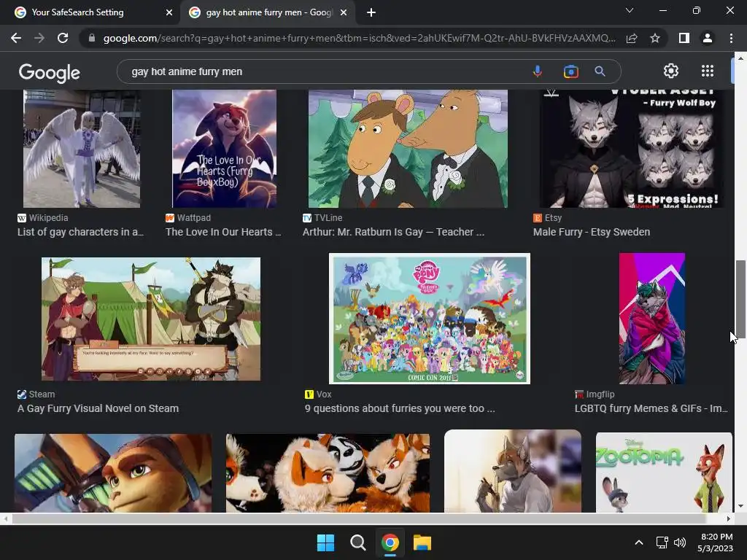Click the Etsy source label
This screenshot has height=560, width=747.
(x=547, y=217)
